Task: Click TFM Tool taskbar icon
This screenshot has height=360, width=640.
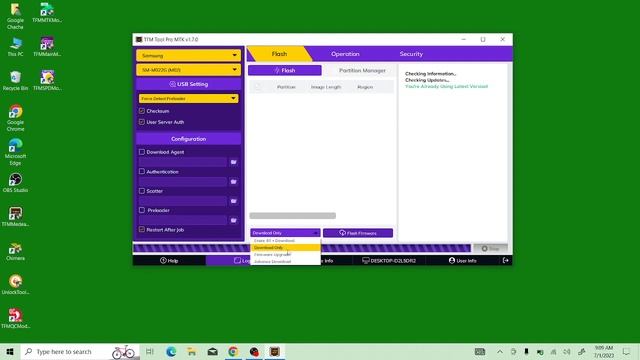Action: (x=275, y=351)
